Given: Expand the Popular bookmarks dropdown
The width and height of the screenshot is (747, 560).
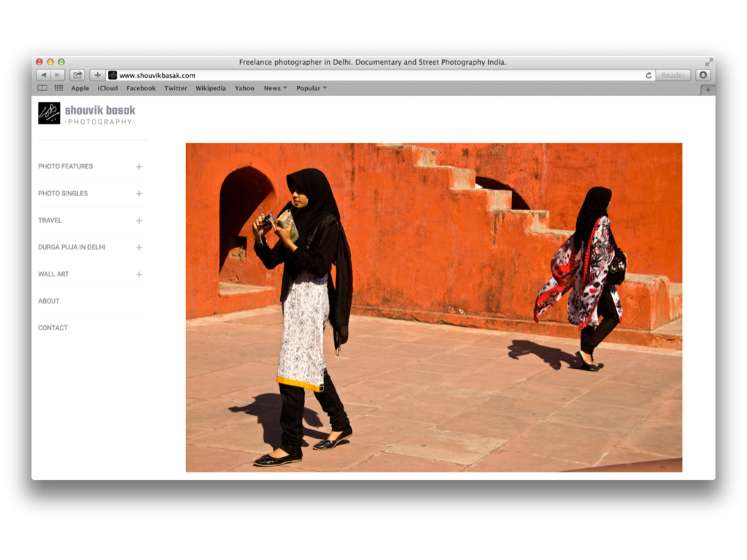Looking at the screenshot, I should pyautogui.click(x=311, y=88).
